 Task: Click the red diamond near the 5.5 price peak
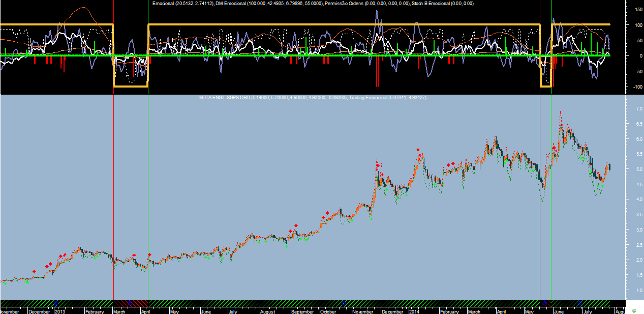pyautogui.click(x=418, y=150)
